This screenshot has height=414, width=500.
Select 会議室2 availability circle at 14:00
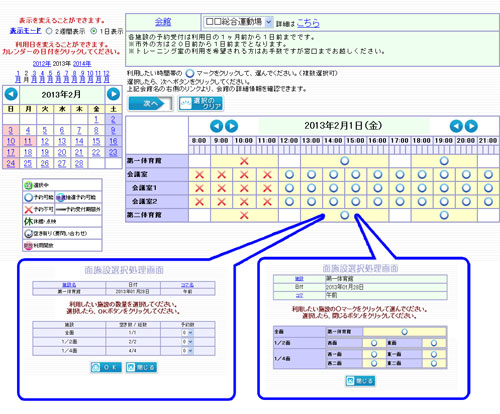point(334,202)
